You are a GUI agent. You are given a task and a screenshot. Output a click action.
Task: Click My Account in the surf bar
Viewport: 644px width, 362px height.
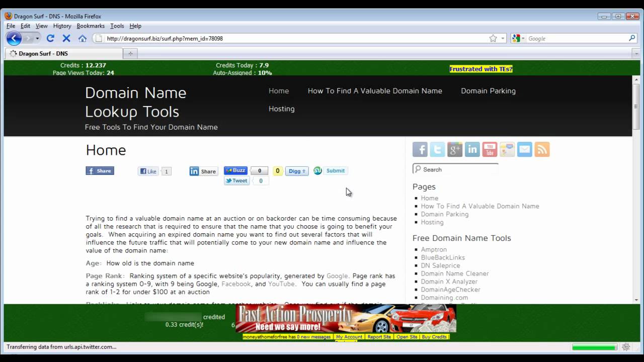click(349, 337)
